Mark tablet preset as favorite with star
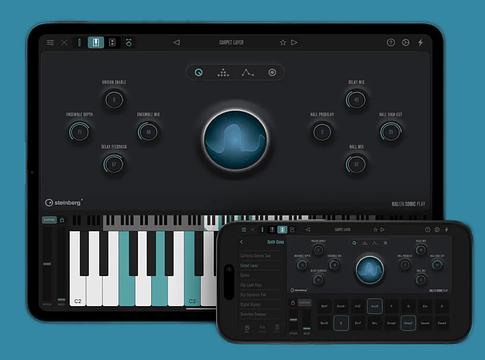This screenshot has height=360, width=485. [x=283, y=42]
